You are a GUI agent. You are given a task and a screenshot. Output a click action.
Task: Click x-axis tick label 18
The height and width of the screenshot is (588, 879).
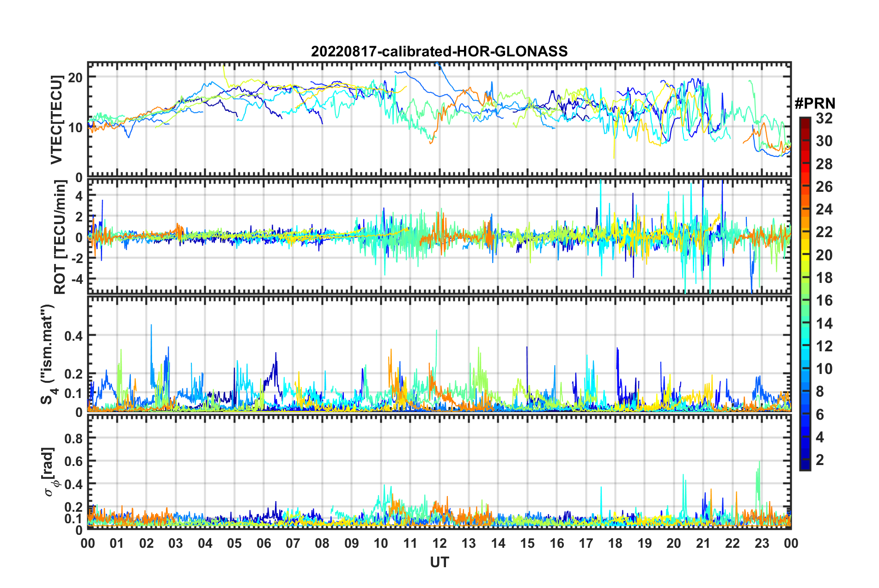click(615, 543)
